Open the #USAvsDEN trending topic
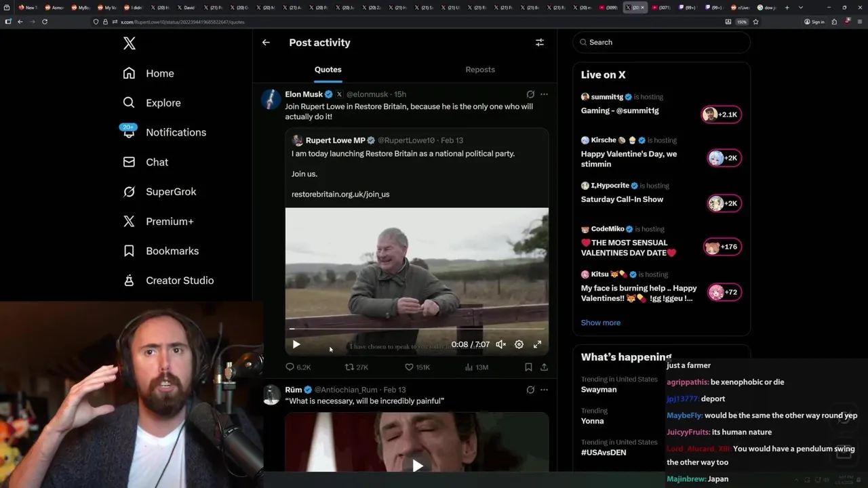This screenshot has height=488, width=868. click(604, 452)
